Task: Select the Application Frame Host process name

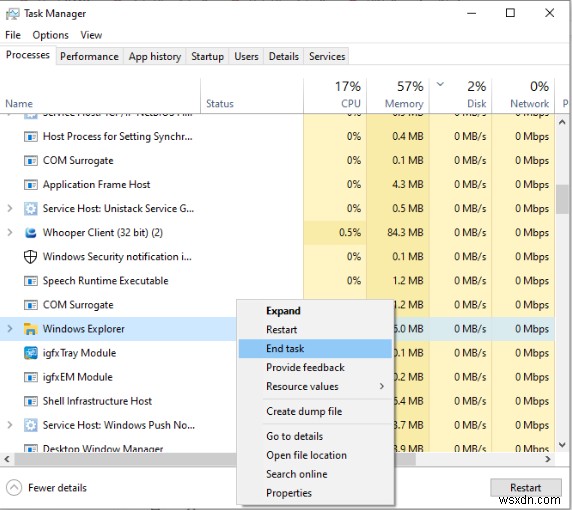Action: click(x=96, y=185)
